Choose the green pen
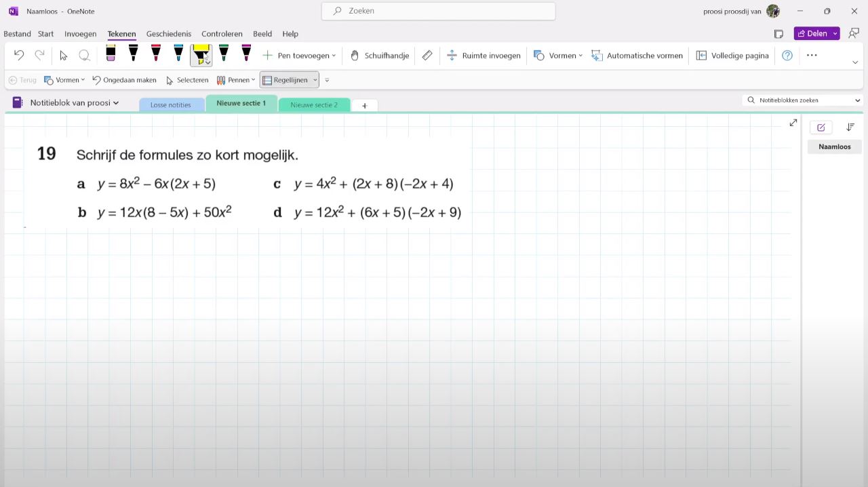868x487 pixels. 224,54
